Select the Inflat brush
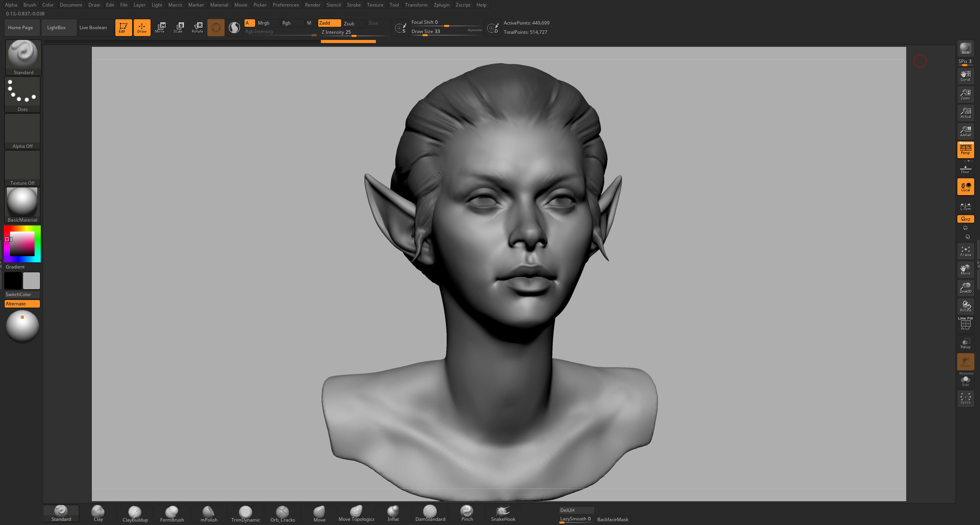Screen dimensions: 980x525 (x=393, y=513)
